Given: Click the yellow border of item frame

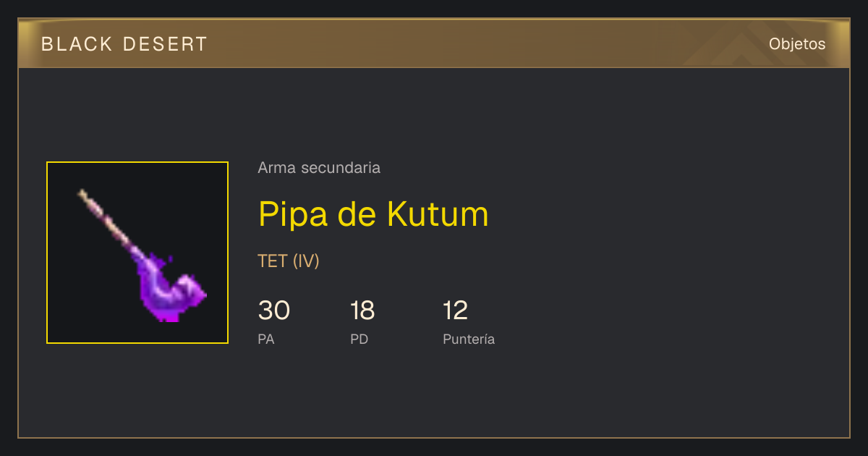Looking at the screenshot, I should tap(137, 162).
